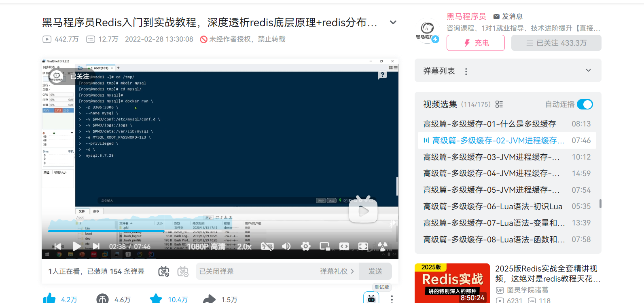Share the video with the arrow icon
Screen dimensions: 644x303
click(x=209, y=299)
